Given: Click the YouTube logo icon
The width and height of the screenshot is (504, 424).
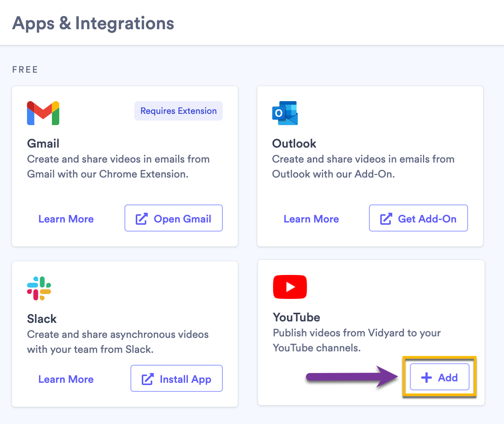Looking at the screenshot, I should pyautogui.click(x=290, y=287).
